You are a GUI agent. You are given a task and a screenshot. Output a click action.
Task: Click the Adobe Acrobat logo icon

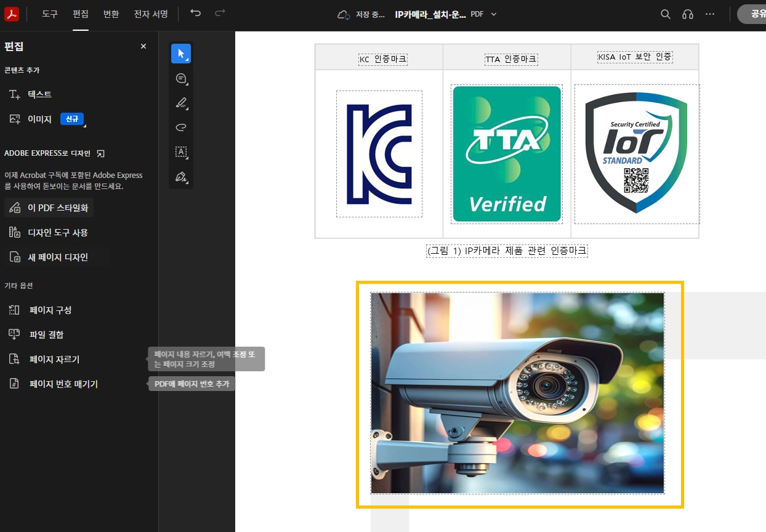(x=12, y=14)
